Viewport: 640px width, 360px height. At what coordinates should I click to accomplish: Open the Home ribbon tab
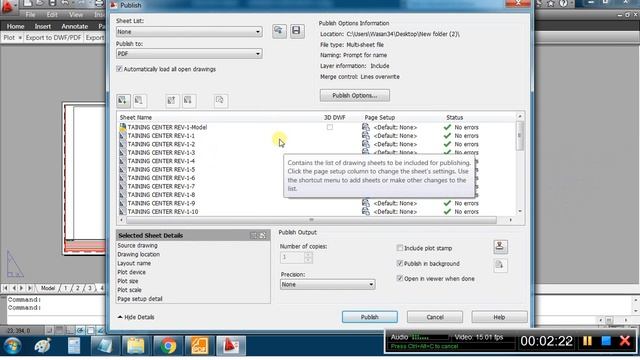click(16, 26)
